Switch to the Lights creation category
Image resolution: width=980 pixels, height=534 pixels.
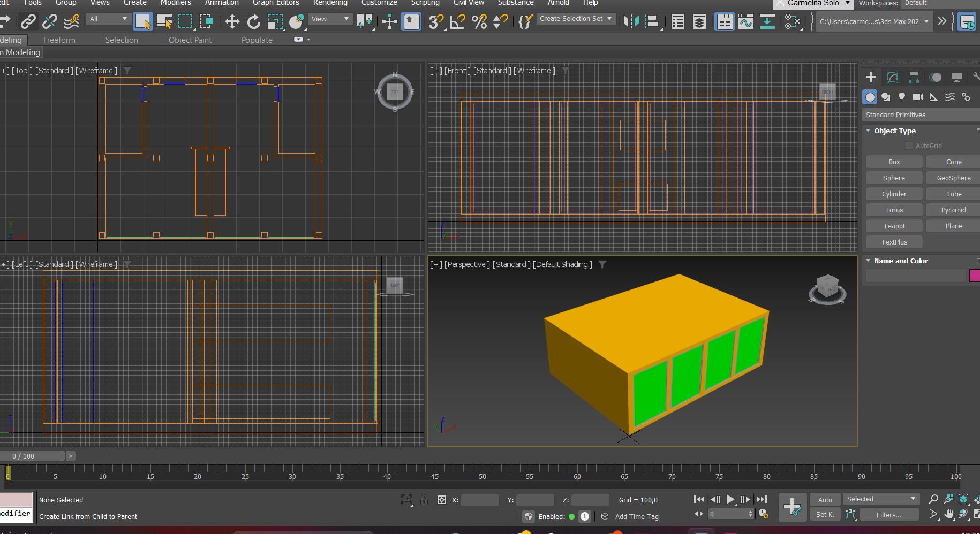point(902,97)
